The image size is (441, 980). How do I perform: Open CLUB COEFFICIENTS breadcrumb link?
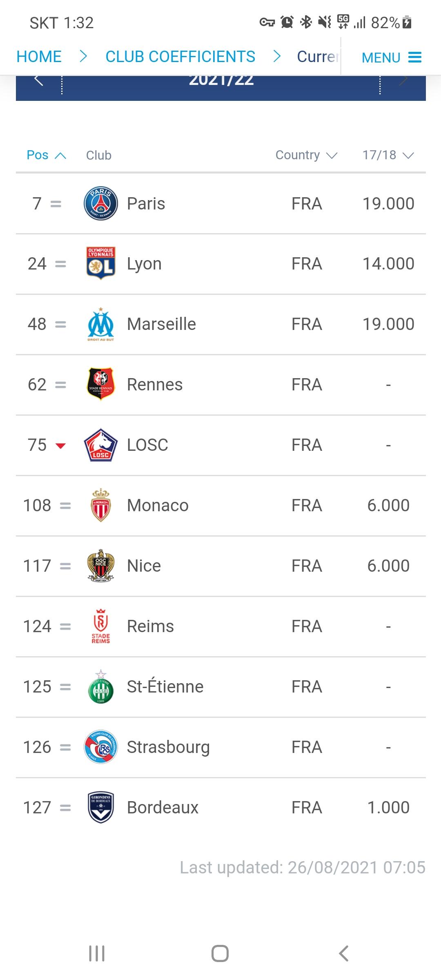tap(180, 57)
